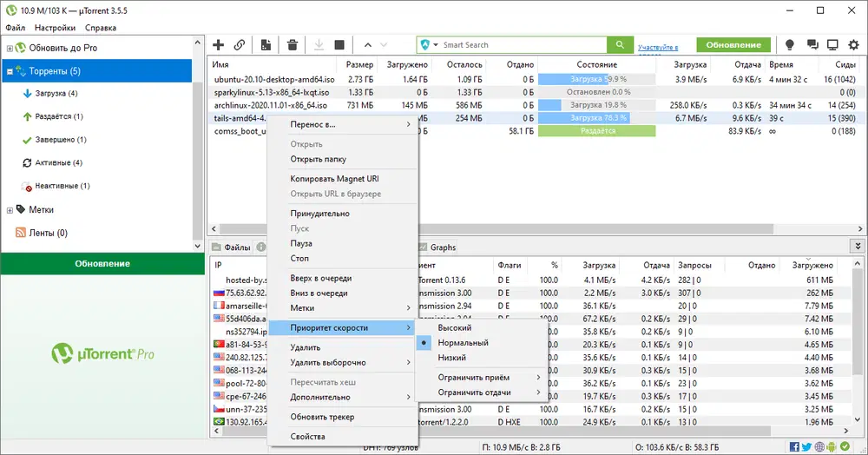Open the Настройки menu
The width and height of the screenshot is (868, 455).
[x=55, y=27]
